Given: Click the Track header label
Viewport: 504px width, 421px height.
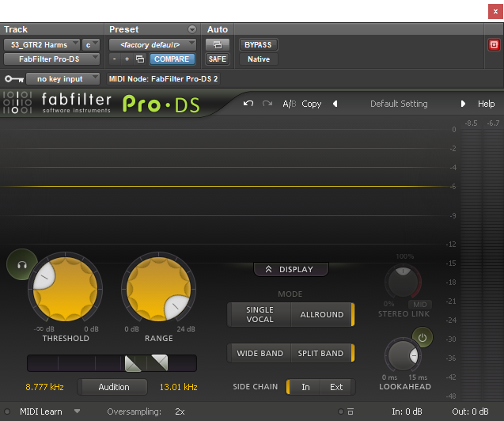Looking at the screenshot, I should click(16, 29).
